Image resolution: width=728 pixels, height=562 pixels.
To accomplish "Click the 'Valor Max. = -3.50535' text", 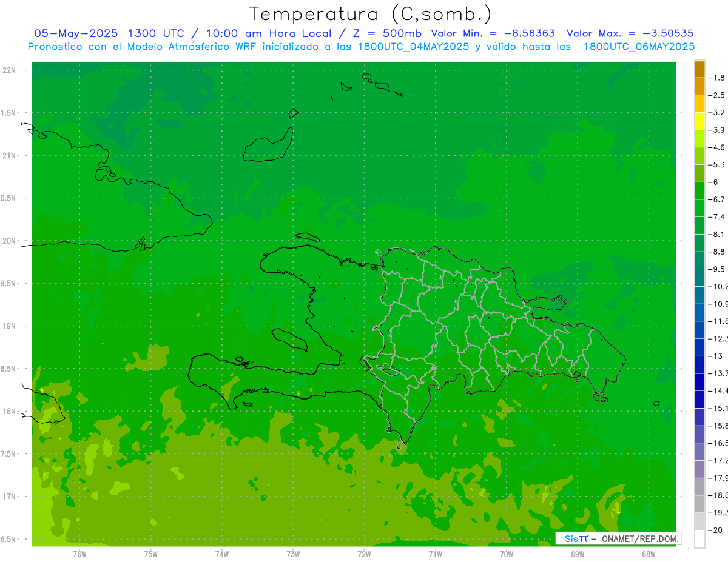I will coord(630,33).
